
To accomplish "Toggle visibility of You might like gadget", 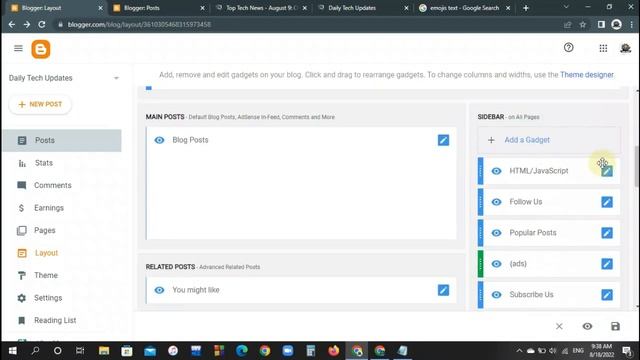I will pos(159,290).
